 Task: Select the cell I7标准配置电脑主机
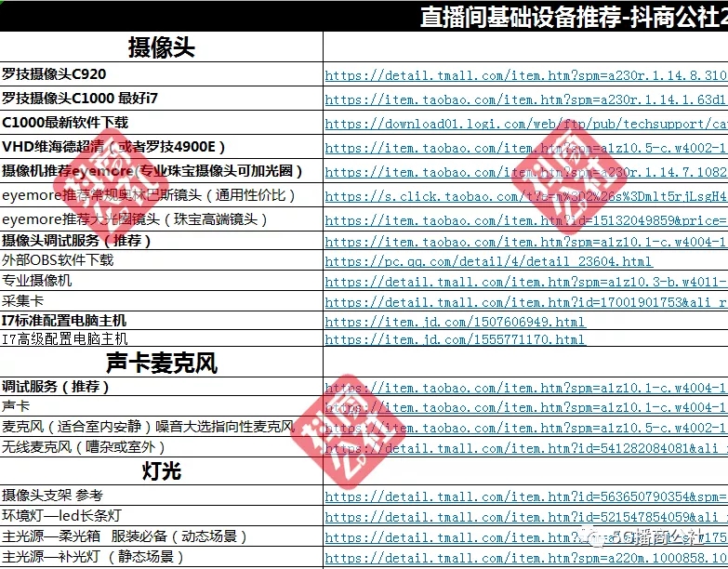click(161, 320)
